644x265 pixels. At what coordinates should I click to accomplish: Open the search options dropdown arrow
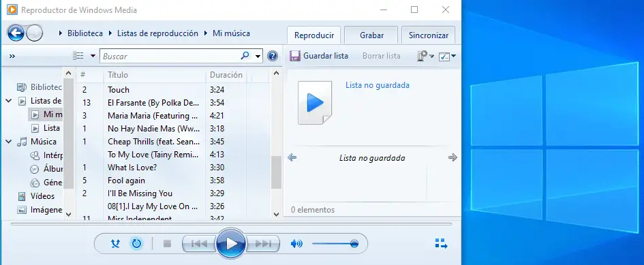click(258, 56)
